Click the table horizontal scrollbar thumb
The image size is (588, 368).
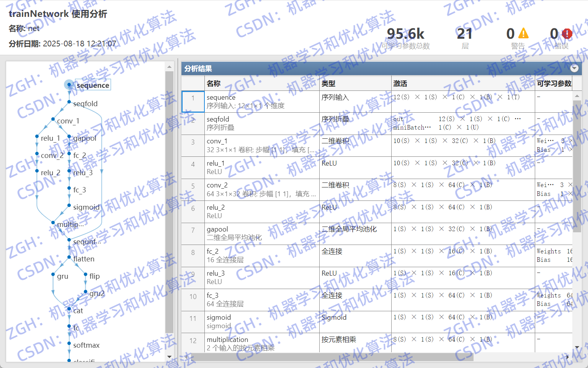pyautogui.click(x=332, y=357)
